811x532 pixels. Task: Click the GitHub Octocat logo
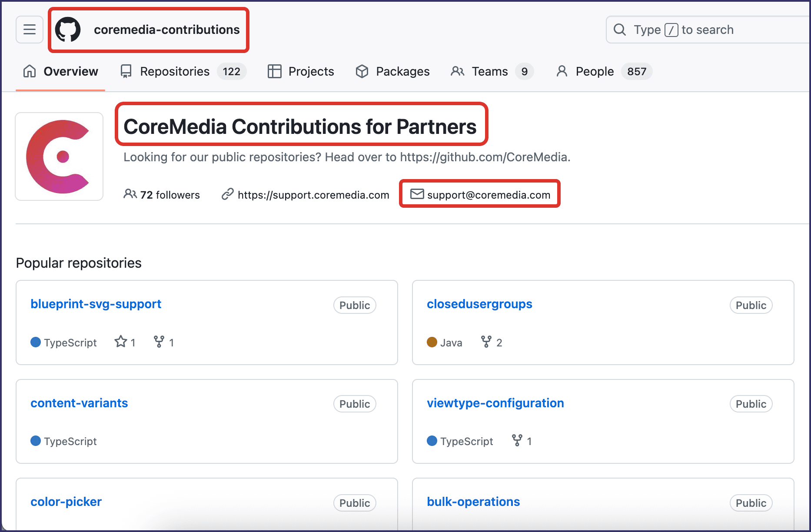coord(68,30)
